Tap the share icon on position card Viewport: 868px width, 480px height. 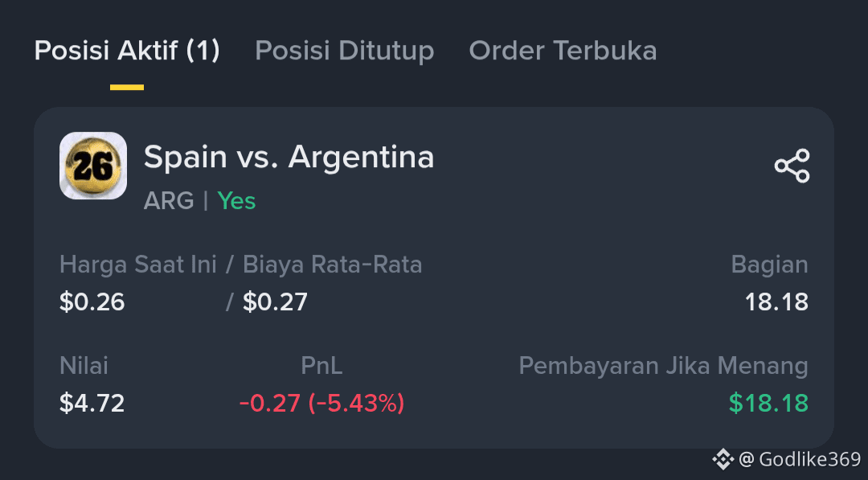792,166
